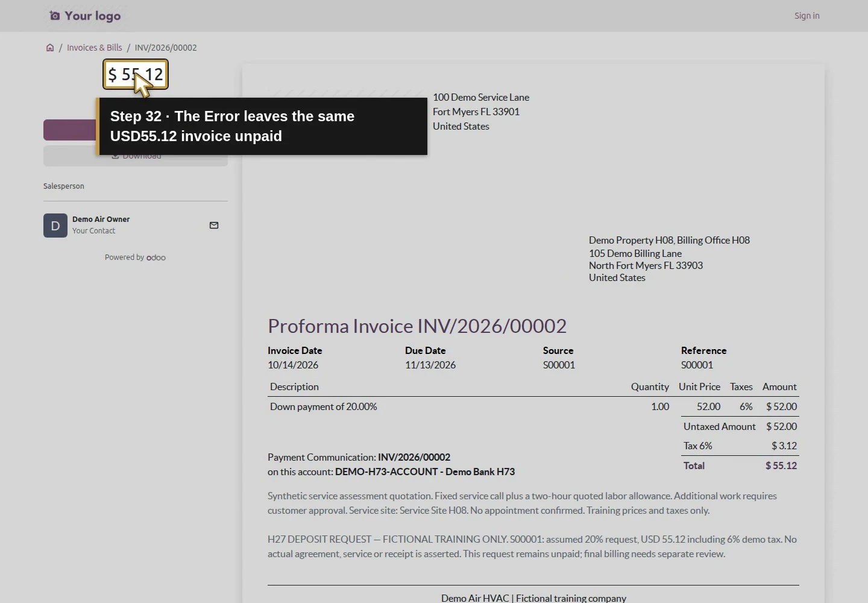Click the S00001 value under Reference
The image size is (868, 603).
pyautogui.click(x=697, y=365)
